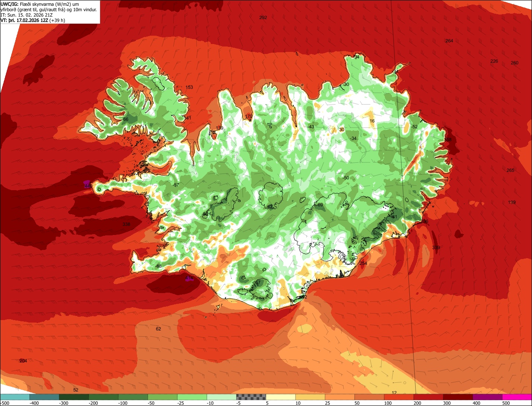Pick the purple swatch between 400 and 500
The width and height of the screenshot is (532, 406).
click(487, 397)
